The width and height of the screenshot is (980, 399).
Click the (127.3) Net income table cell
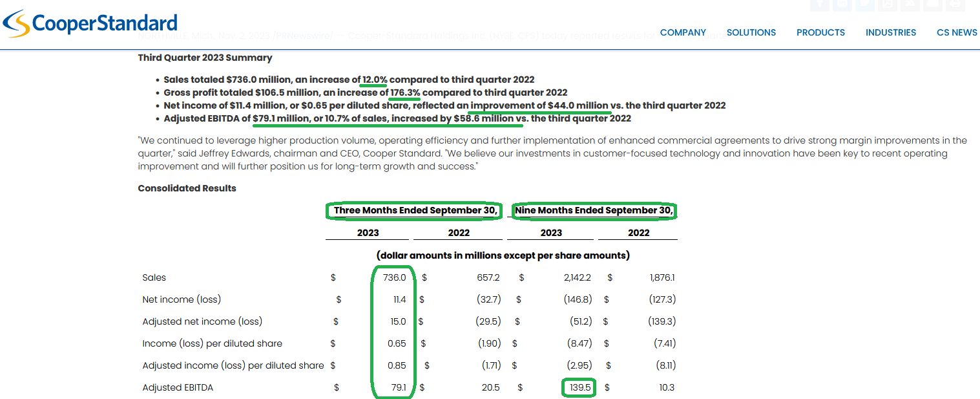pos(662,299)
